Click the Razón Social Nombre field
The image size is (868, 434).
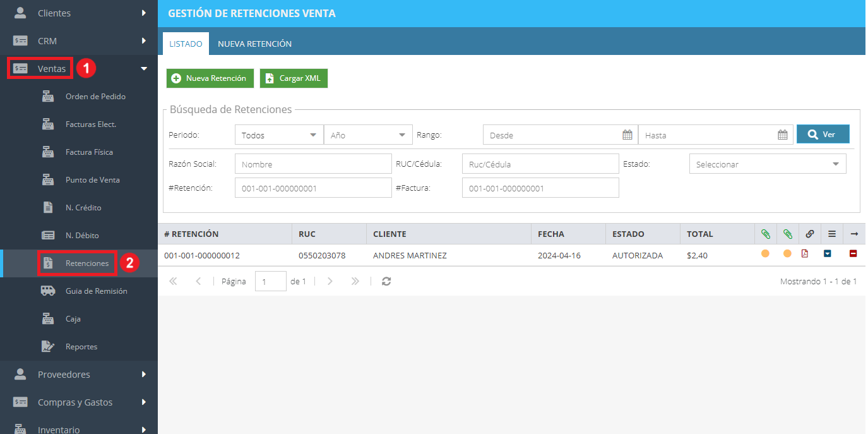[x=313, y=164]
